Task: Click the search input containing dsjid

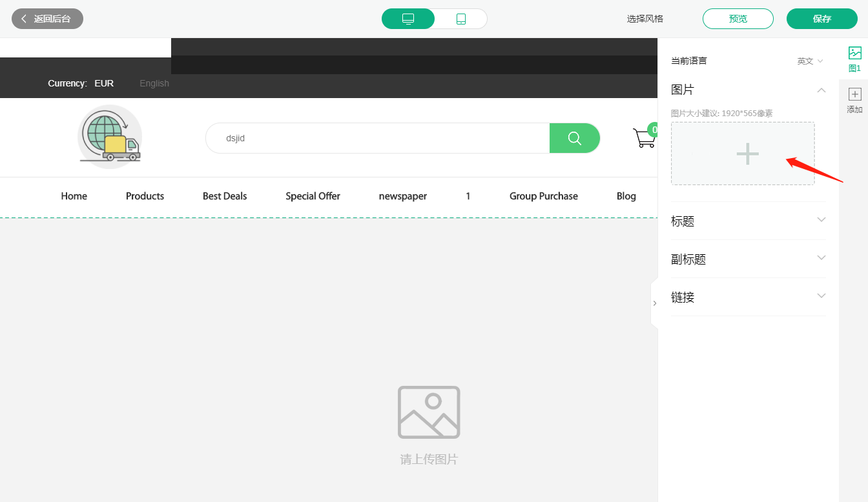Action: 378,138
